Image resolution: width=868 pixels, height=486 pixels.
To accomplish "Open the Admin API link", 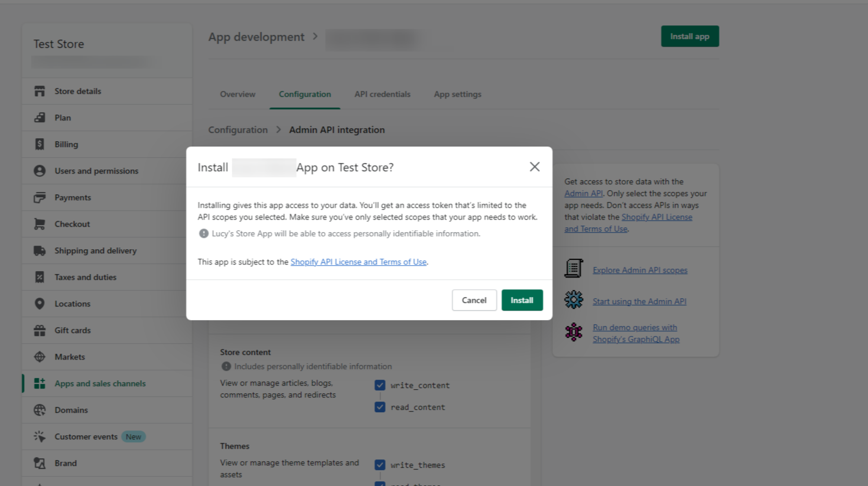I will pos(584,193).
